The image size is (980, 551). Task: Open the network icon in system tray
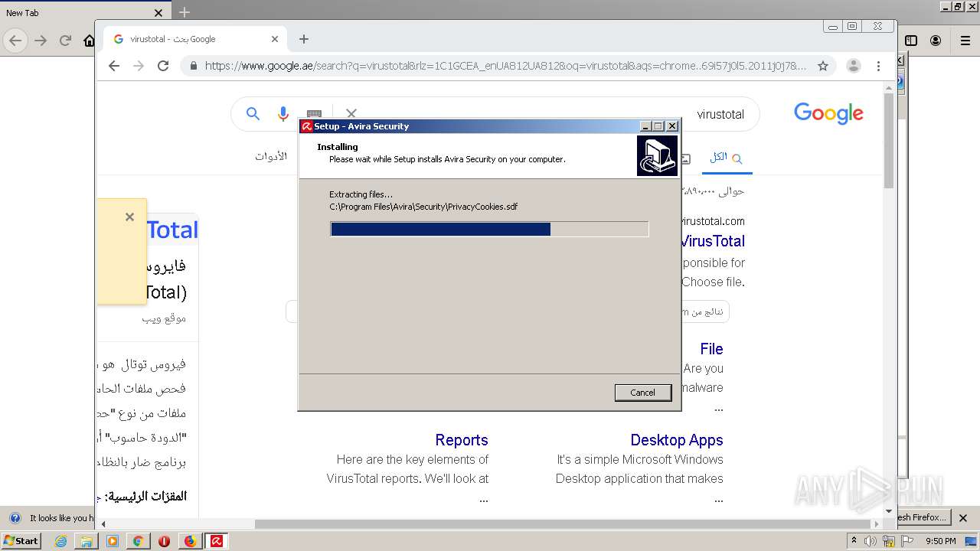tap(889, 541)
